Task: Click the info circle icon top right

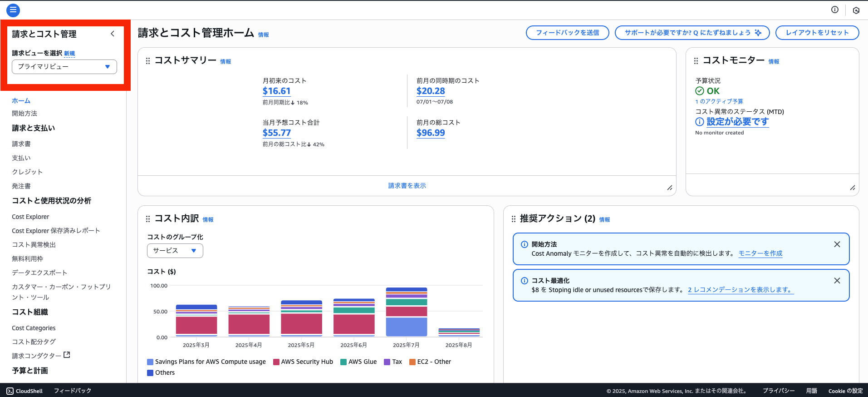Action: [x=835, y=10]
